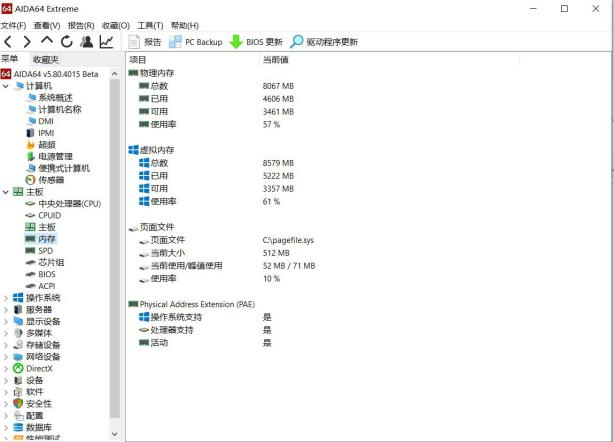Open 驱动程序更新 driver update
This screenshot has height=442, width=614.
324,42
